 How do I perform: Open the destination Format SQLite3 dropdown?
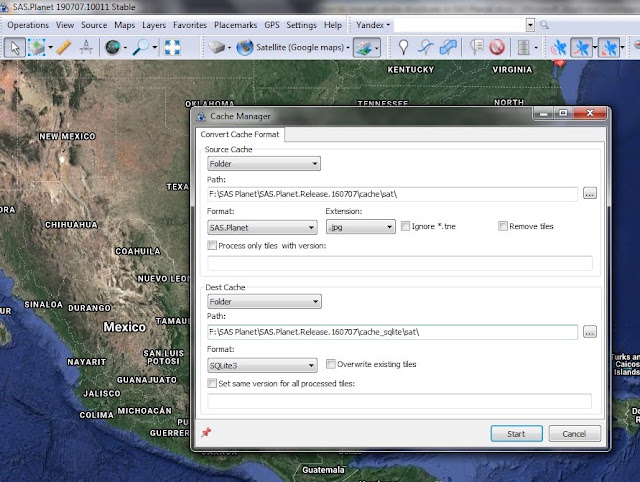(262, 365)
